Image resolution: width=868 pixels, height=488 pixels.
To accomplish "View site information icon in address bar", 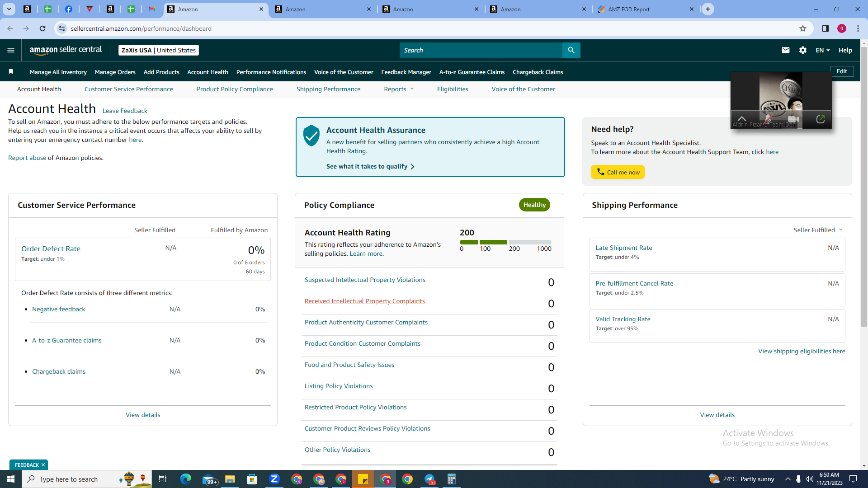I will (x=62, y=28).
